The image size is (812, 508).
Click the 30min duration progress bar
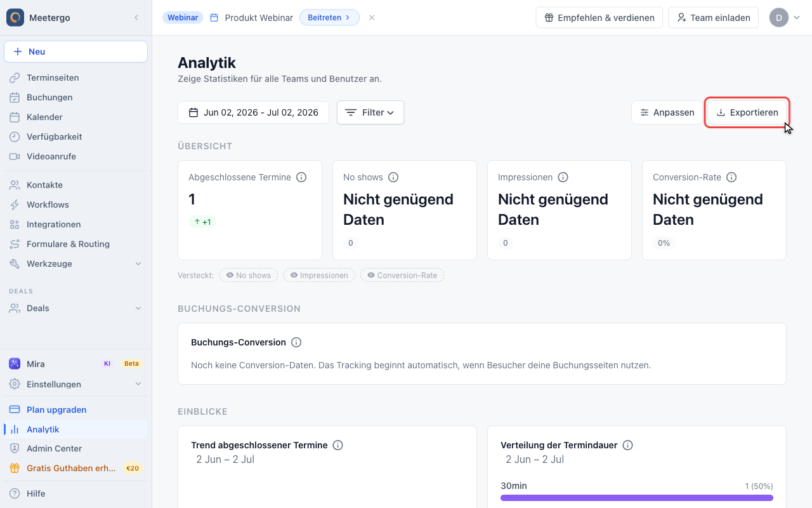pos(637,498)
